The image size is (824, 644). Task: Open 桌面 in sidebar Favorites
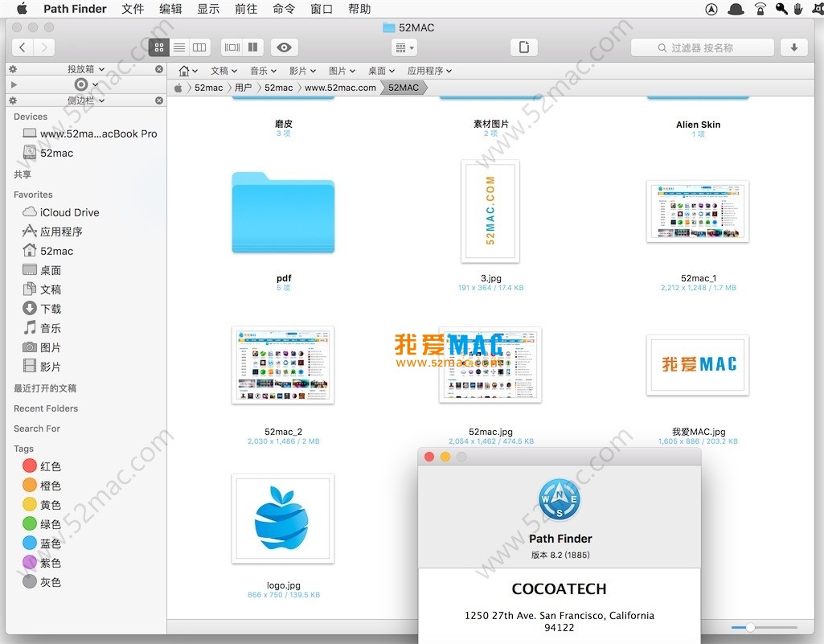click(x=42, y=270)
